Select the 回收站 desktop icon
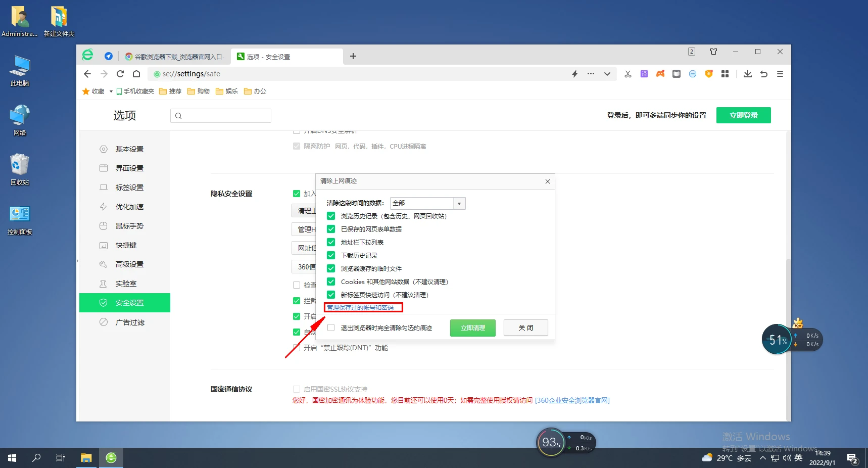 pyautogui.click(x=20, y=169)
